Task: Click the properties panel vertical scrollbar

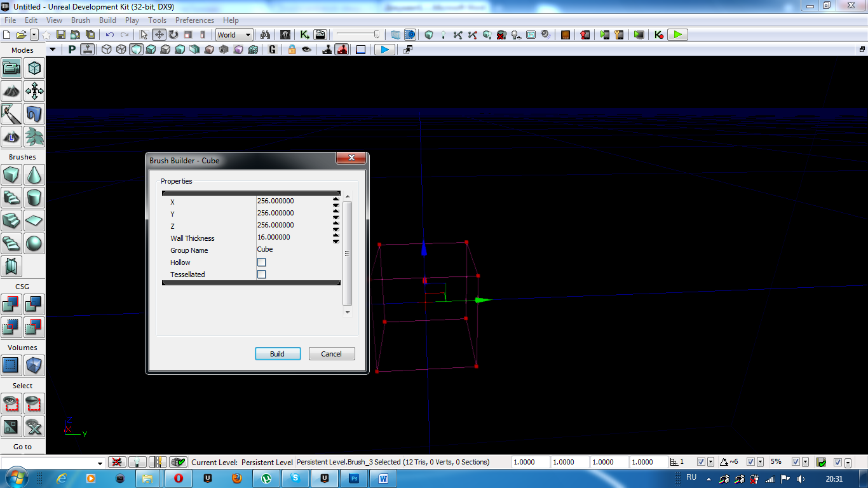Action: (x=347, y=254)
